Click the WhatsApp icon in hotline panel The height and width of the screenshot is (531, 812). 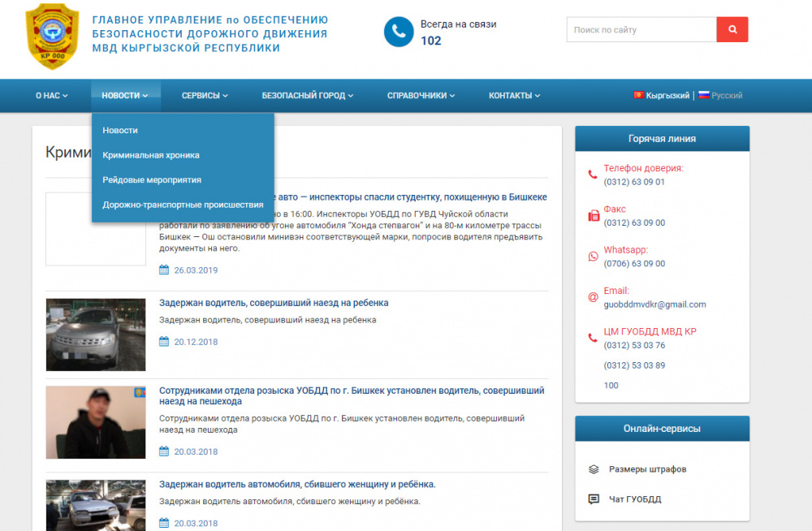click(593, 257)
